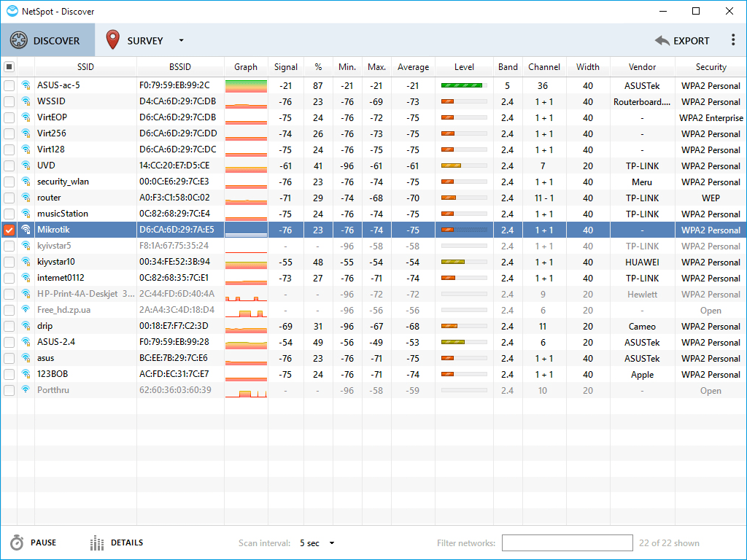This screenshot has width=747, height=560.
Task: Sort by the Average column header
Action: click(413, 67)
